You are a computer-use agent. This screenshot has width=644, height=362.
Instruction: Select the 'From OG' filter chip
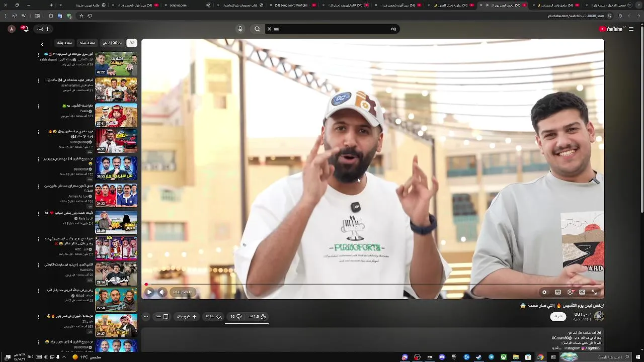click(112, 43)
